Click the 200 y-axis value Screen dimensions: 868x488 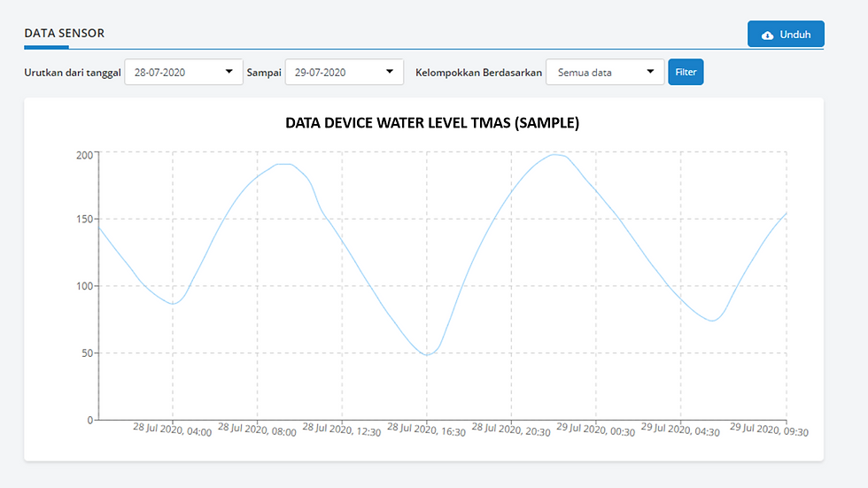85,155
